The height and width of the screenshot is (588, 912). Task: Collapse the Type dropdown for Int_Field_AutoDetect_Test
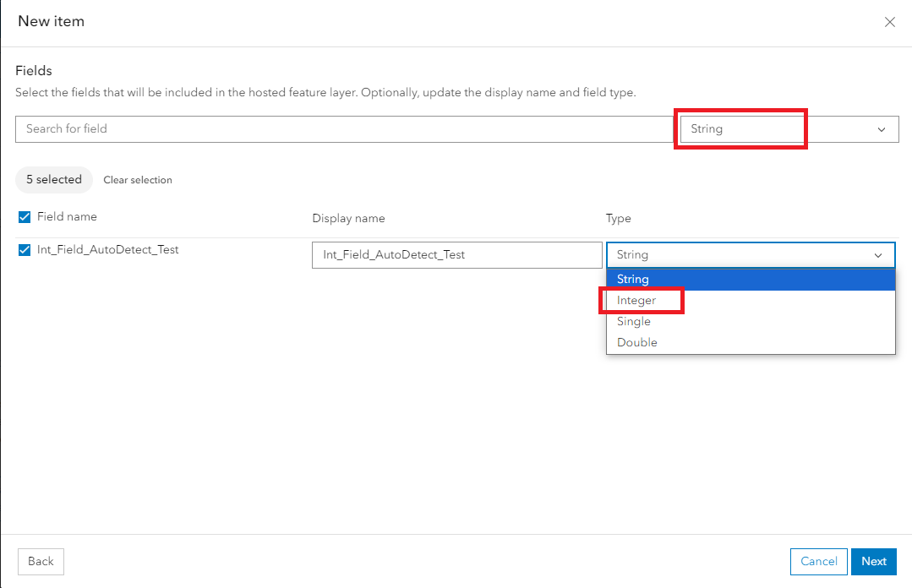pyautogui.click(x=750, y=255)
